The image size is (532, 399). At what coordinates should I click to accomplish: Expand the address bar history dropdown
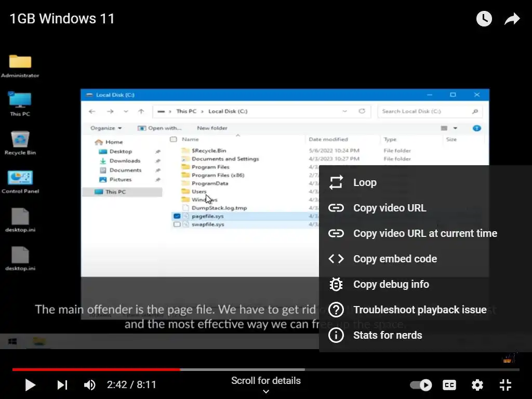tap(345, 111)
